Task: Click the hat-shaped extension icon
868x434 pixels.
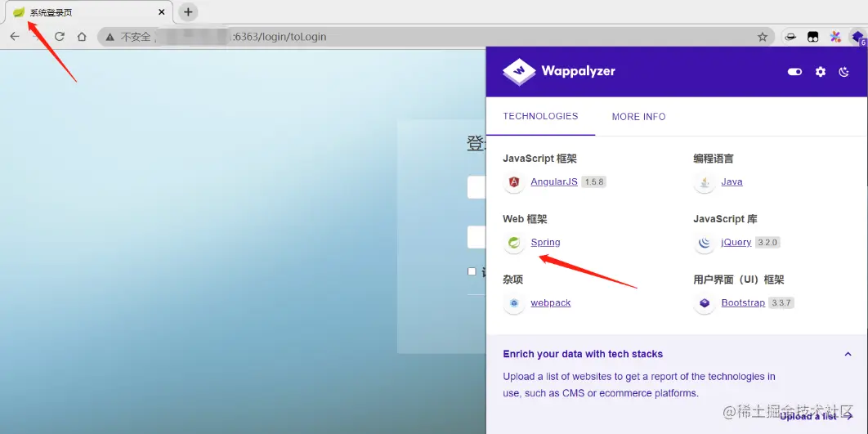Action: click(x=791, y=37)
